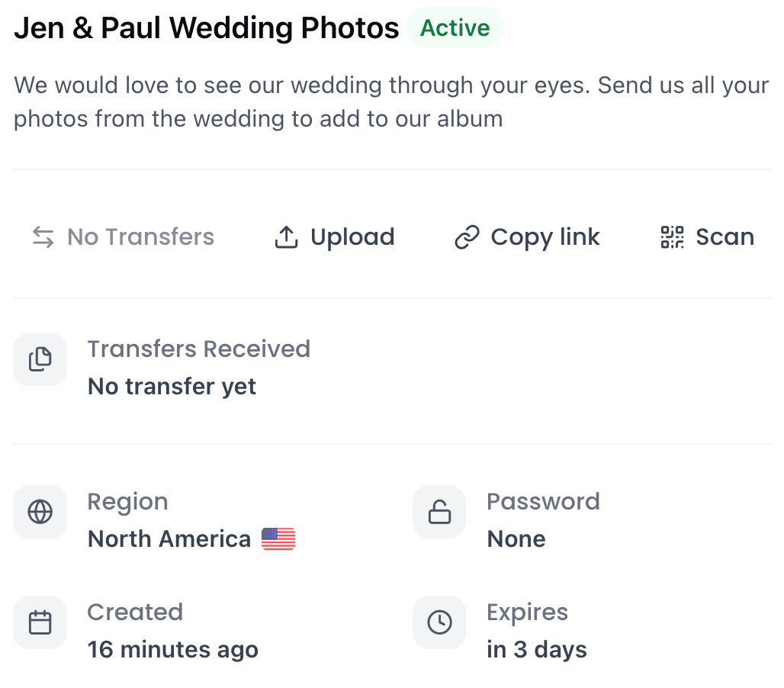Click the North America region value

[x=169, y=539]
